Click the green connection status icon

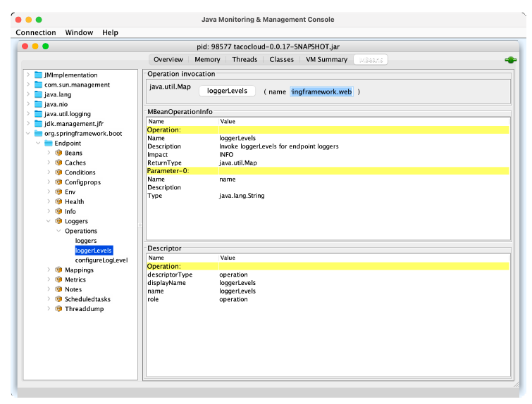click(x=510, y=60)
